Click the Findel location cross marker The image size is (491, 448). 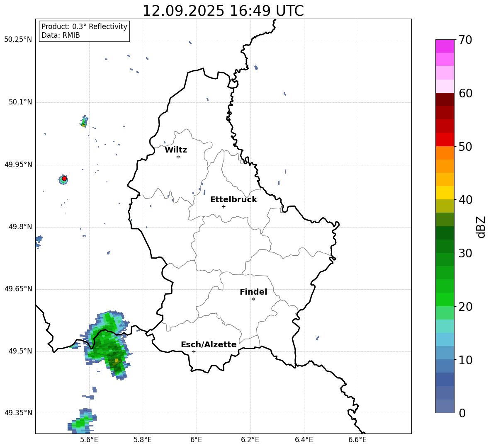pyautogui.click(x=253, y=299)
